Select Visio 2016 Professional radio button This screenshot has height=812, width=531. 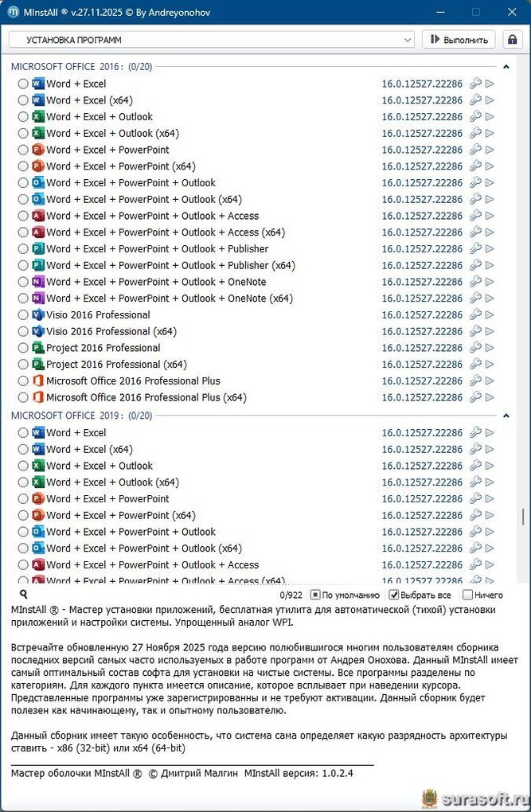pos(23,315)
